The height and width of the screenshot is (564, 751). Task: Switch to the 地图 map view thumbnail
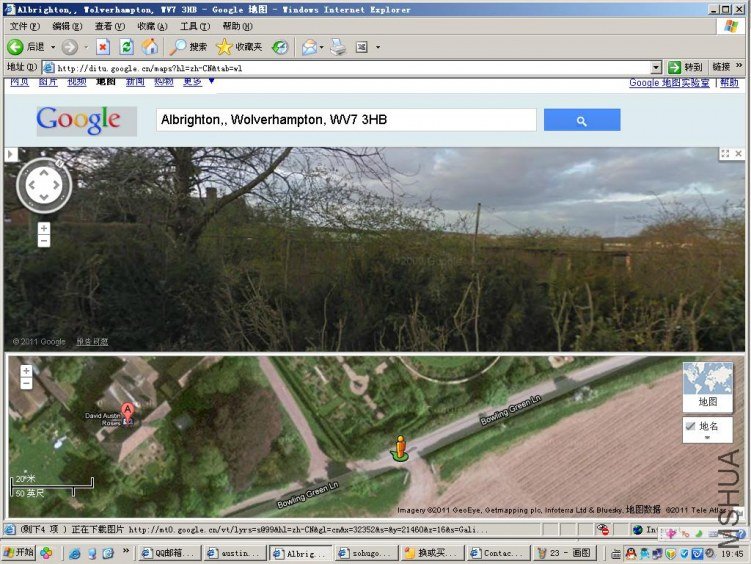click(x=707, y=386)
